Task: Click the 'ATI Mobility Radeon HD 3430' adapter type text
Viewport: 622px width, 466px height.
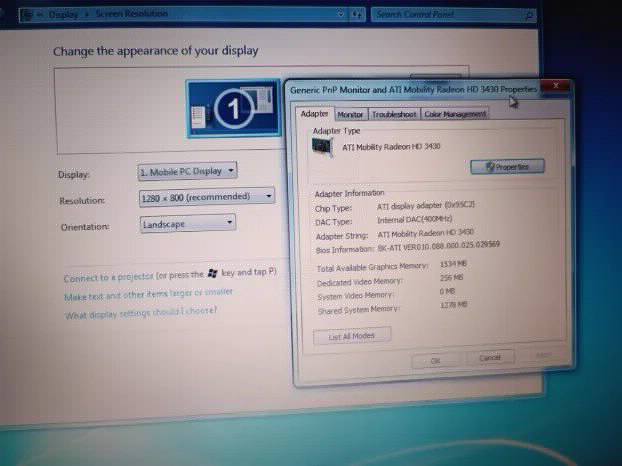Action: click(x=391, y=147)
